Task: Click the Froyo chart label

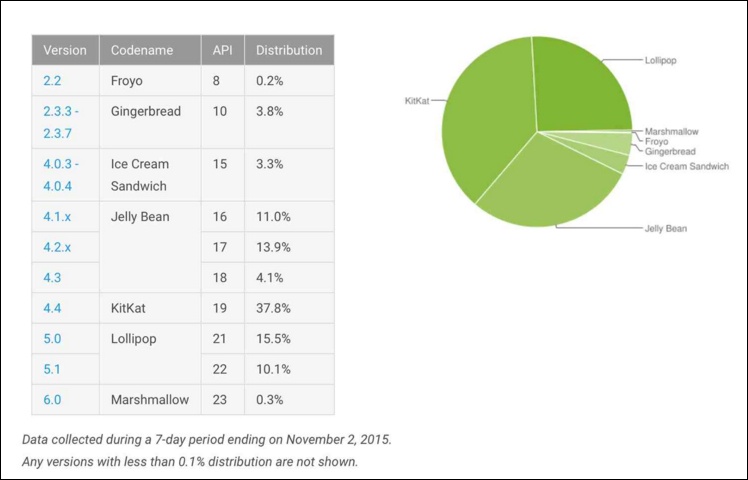Action: click(656, 141)
